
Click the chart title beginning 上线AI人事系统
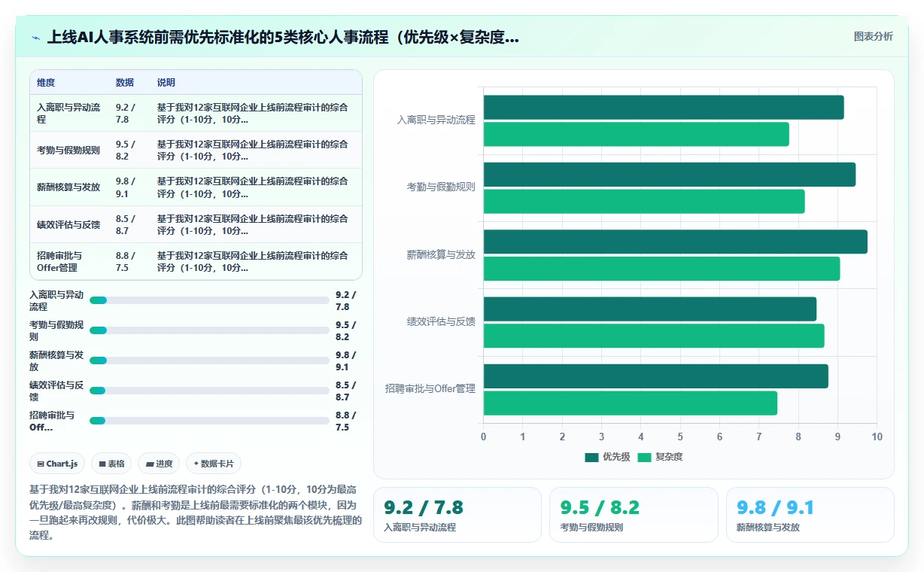tap(283, 37)
